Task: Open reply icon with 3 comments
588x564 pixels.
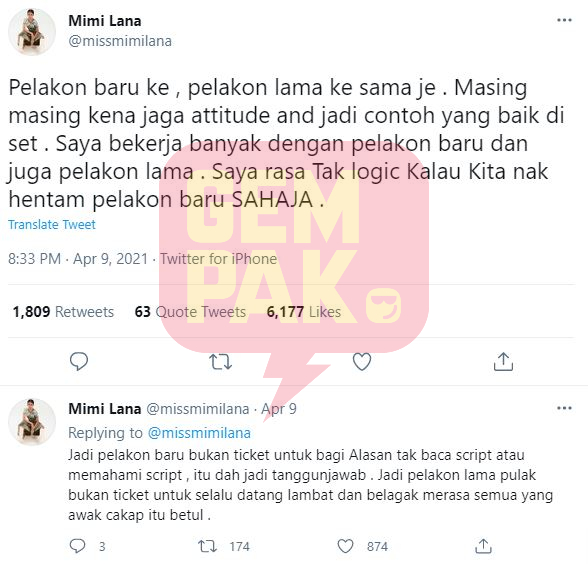Action: pyautogui.click(x=87, y=546)
